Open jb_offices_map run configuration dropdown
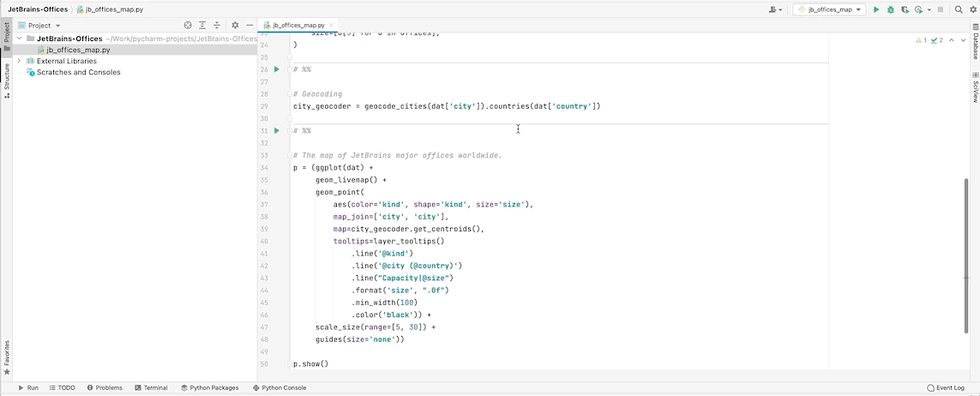Viewport: 980px width, 396px height. [829, 9]
